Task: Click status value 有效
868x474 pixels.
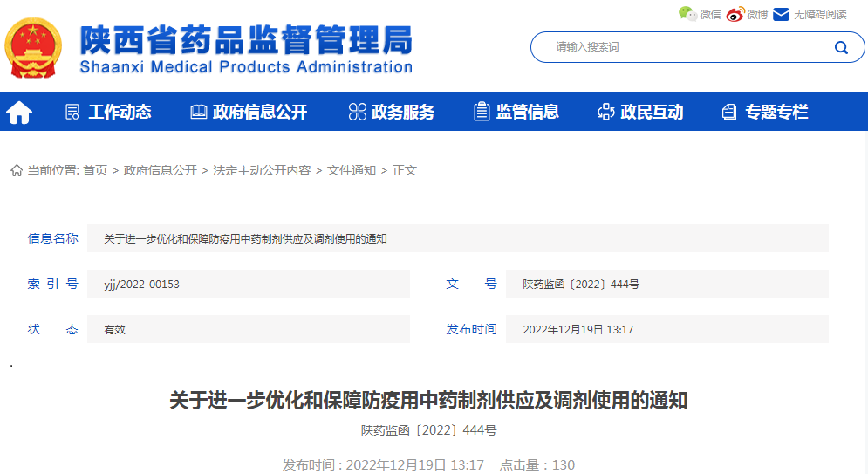Action: (x=114, y=329)
